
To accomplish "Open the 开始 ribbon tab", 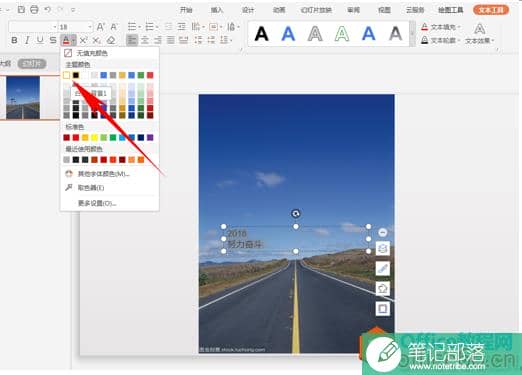I will tap(186, 10).
